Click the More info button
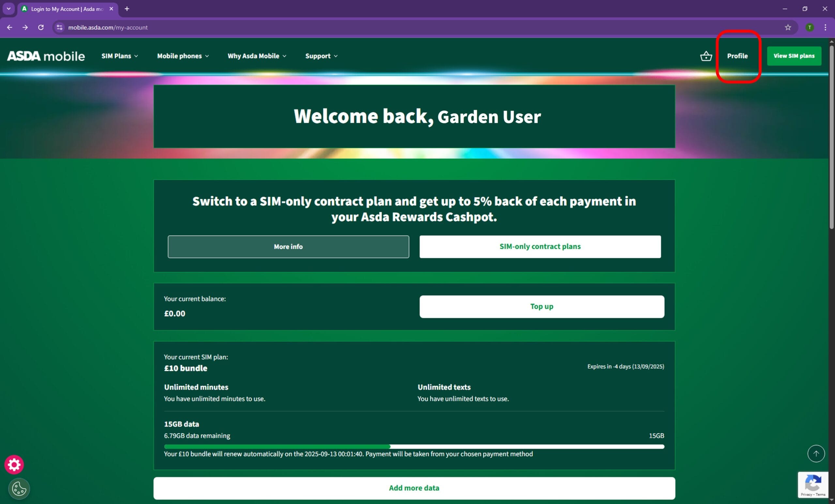835x504 pixels. [288, 246]
